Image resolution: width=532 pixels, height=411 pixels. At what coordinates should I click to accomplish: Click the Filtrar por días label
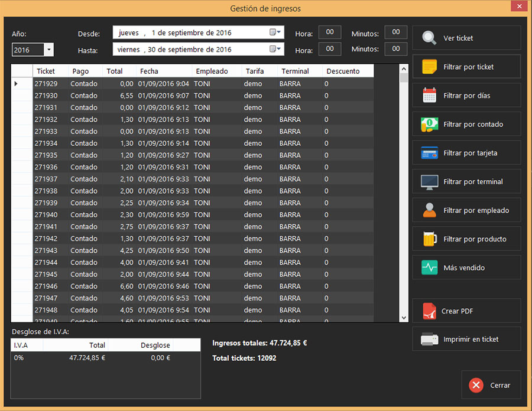tap(466, 96)
